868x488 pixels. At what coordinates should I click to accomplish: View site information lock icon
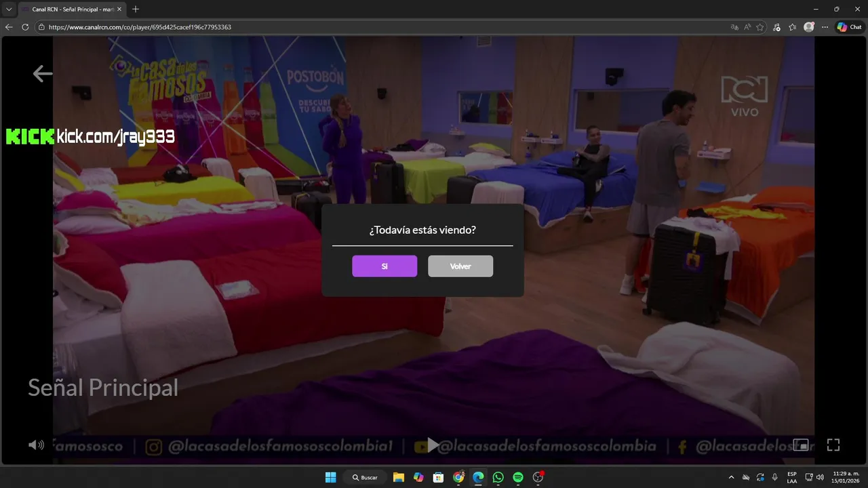(x=41, y=27)
